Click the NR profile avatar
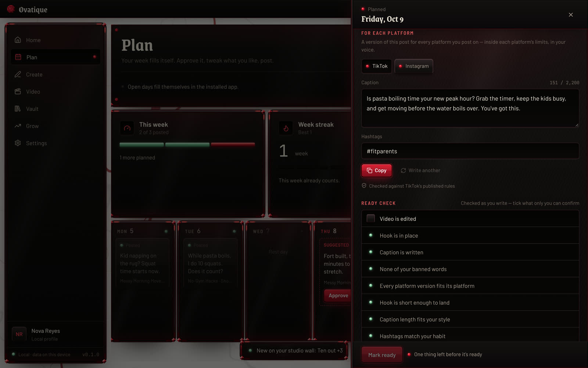The width and height of the screenshot is (588, 368). 19,334
